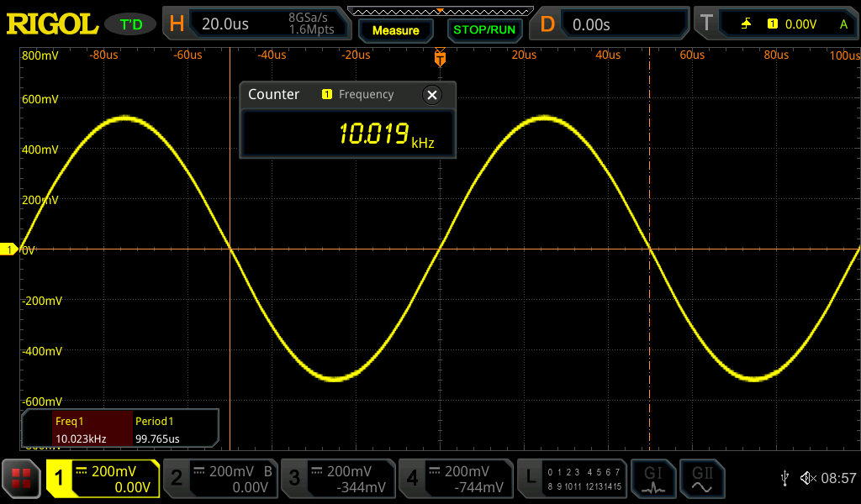Enable channel 3 with -344mV offset
Viewport: 861px width, 504px height.
[337, 479]
